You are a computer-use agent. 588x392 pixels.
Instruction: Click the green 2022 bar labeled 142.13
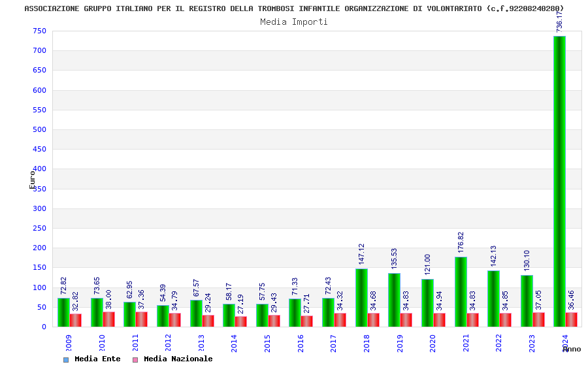493,299
